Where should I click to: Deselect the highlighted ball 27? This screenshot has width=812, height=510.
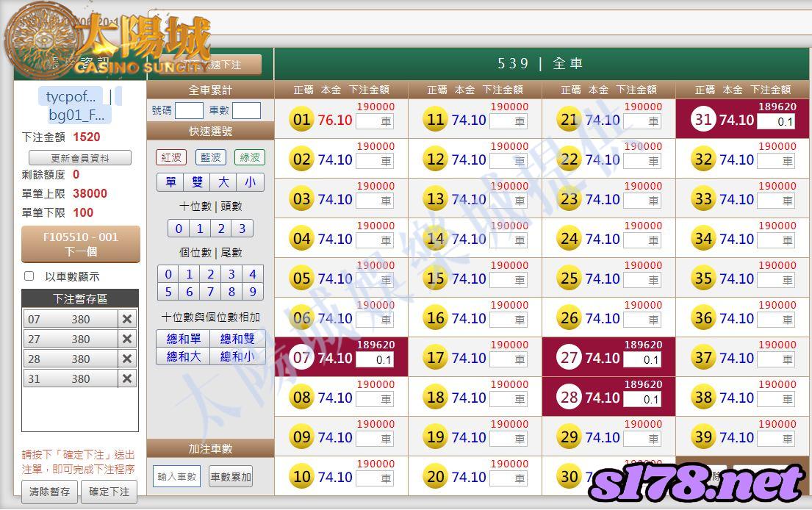pyautogui.click(x=569, y=357)
